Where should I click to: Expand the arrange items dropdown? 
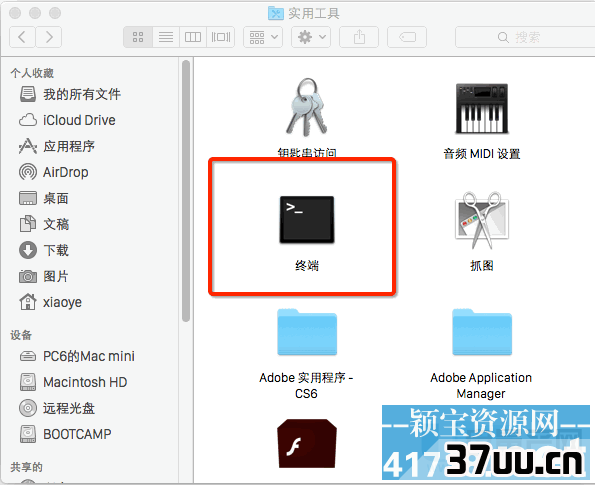pos(263,37)
